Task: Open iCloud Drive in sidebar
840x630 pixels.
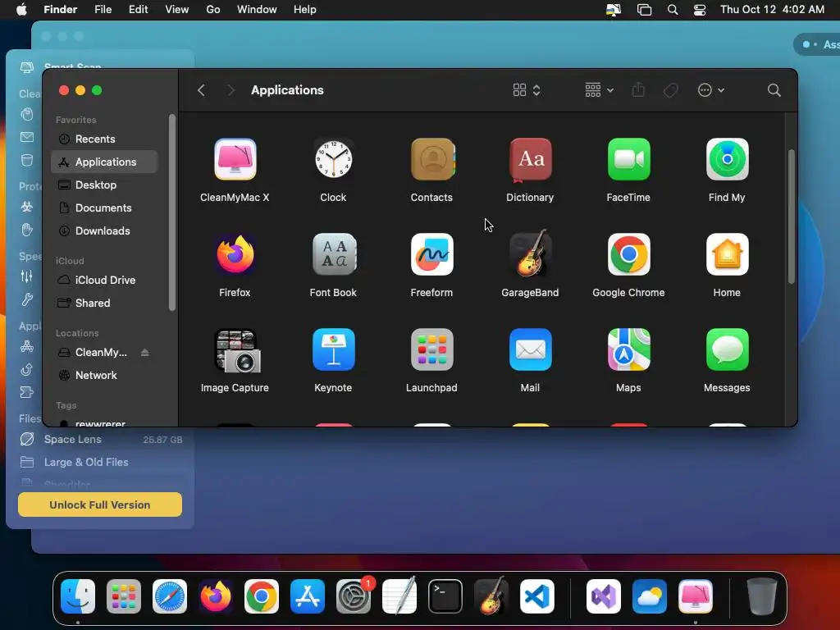Action: pyautogui.click(x=104, y=281)
